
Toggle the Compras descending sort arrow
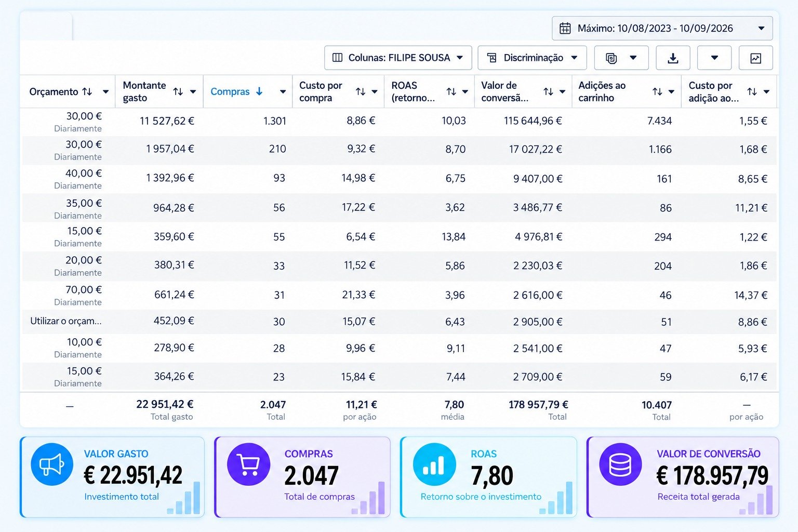pyautogui.click(x=259, y=91)
